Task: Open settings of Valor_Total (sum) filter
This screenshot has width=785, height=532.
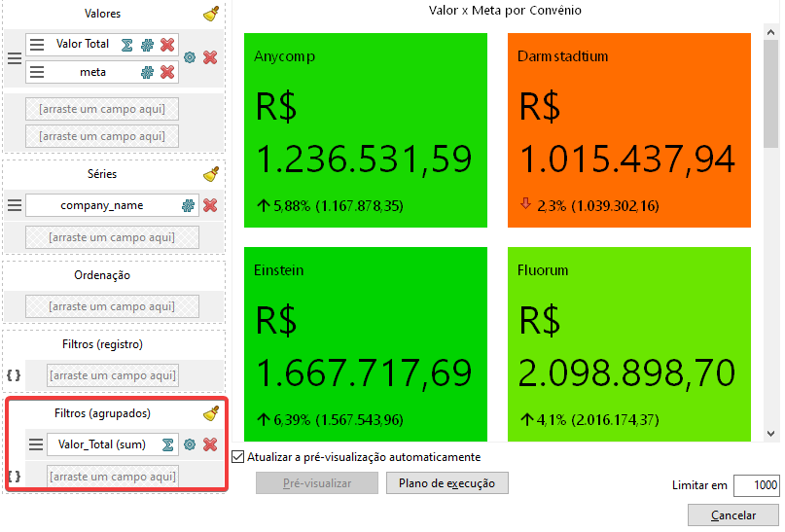Action: pyautogui.click(x=190, y=444)
